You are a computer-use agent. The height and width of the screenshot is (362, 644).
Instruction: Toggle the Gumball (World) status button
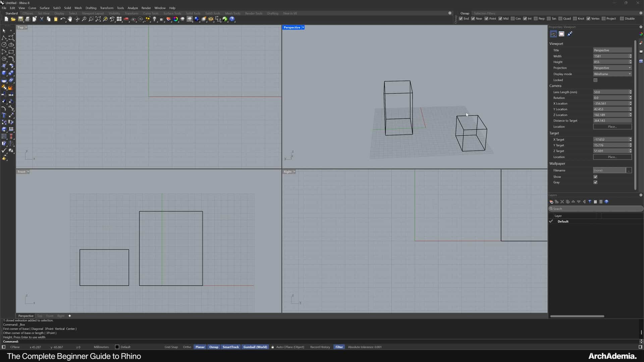click(x=255, y=347)
